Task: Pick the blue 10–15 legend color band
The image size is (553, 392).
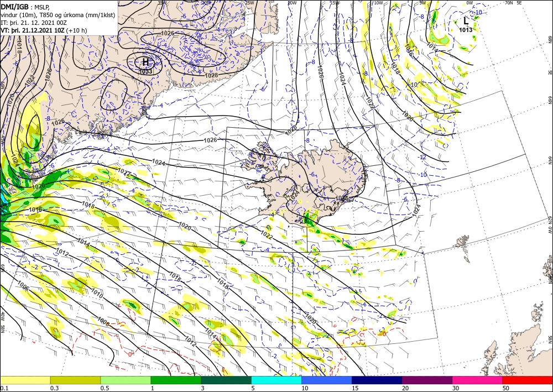Action: click(327, 380)
